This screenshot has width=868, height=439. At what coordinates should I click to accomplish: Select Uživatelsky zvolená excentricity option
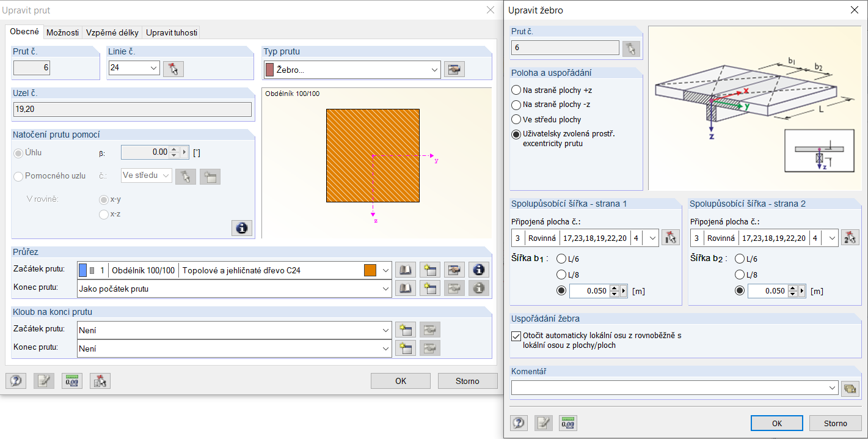pyautogui.click(x=516, y=135)
